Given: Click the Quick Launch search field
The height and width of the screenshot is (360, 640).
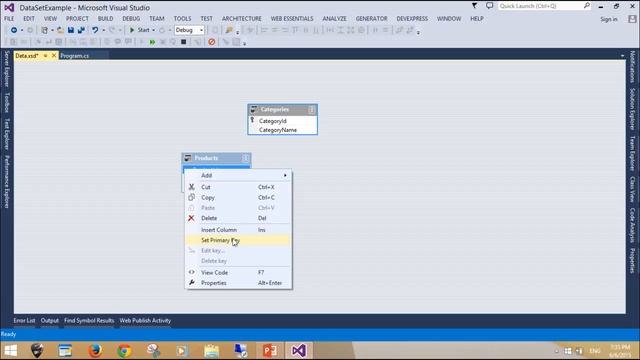Looking at the screenshot, I should [539, 6].
